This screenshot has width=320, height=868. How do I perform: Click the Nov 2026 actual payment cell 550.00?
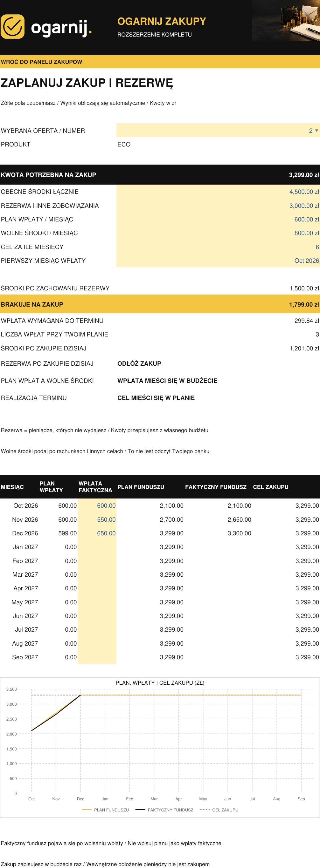pyautogui.click(x=97, y=519)
